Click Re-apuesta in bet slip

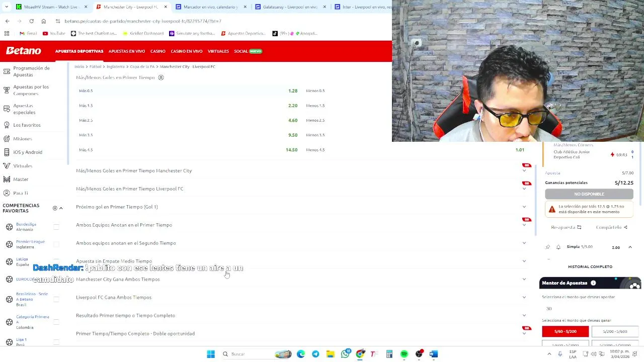point(566,227)
